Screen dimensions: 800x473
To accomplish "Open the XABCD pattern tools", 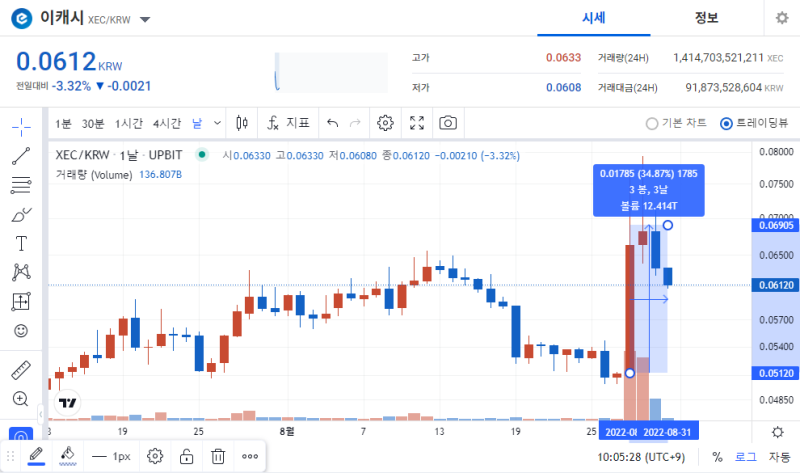I will click(21, 272).
